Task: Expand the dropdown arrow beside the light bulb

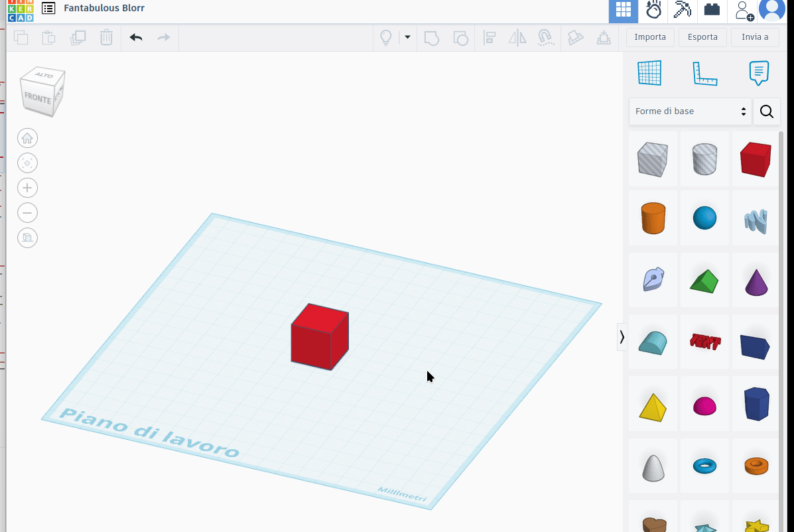Action: (x=407, y=37)
